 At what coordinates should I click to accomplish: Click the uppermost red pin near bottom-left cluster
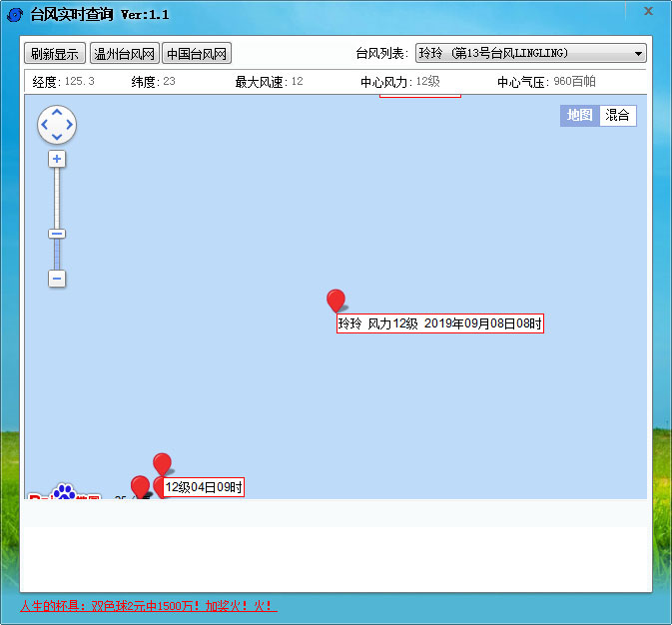click(x=162, y=464)
